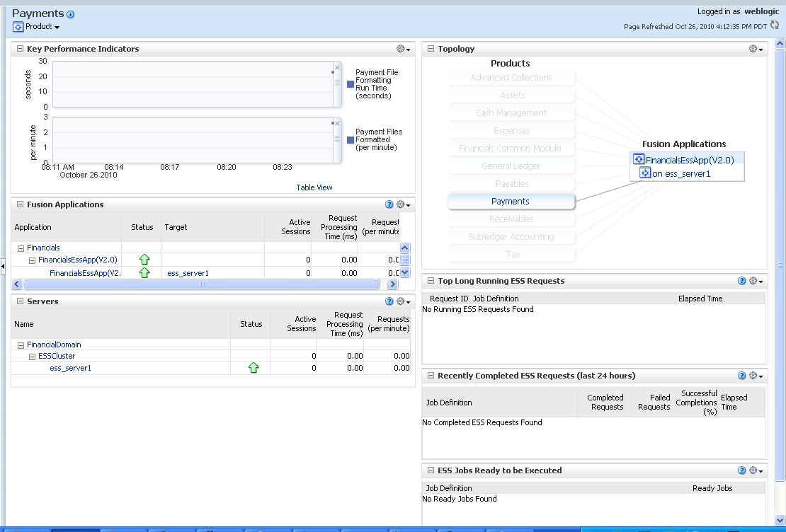
Task: Click the Fusion Applications horizontal scrollbar thumb
Action: click(x=202, y=284)
